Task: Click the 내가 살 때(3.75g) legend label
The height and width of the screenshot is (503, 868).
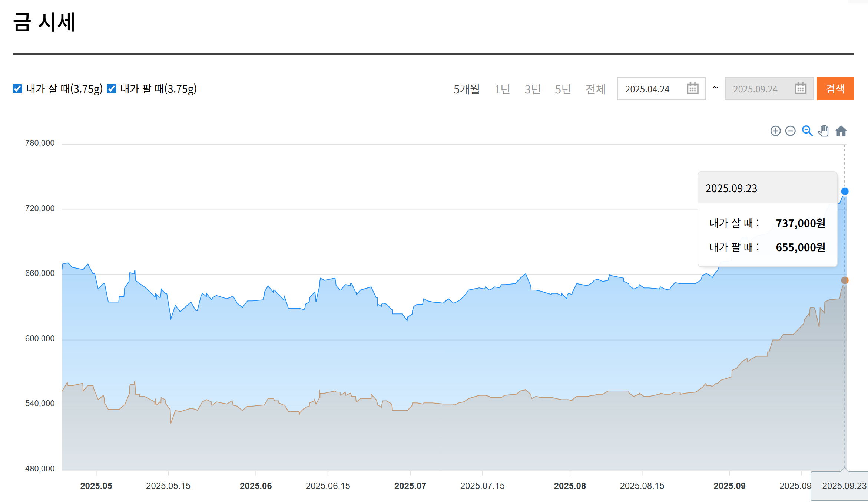Action: pyautogui.click(x=64, y=89)
